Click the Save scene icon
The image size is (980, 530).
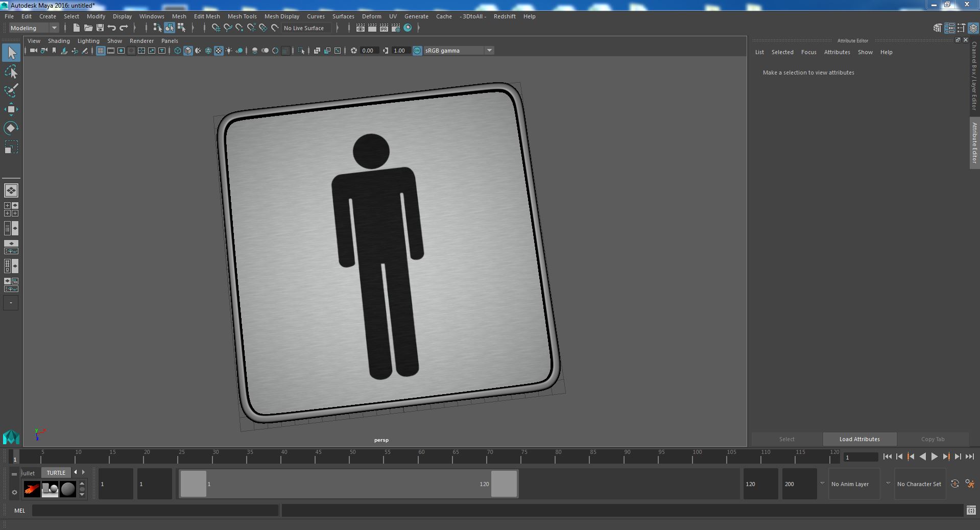click(100, 28)
